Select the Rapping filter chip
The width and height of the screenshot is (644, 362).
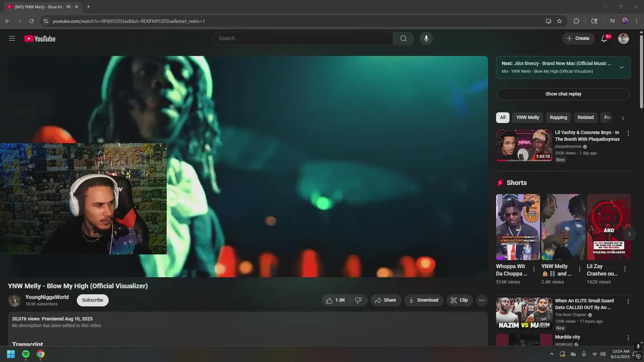558,118
